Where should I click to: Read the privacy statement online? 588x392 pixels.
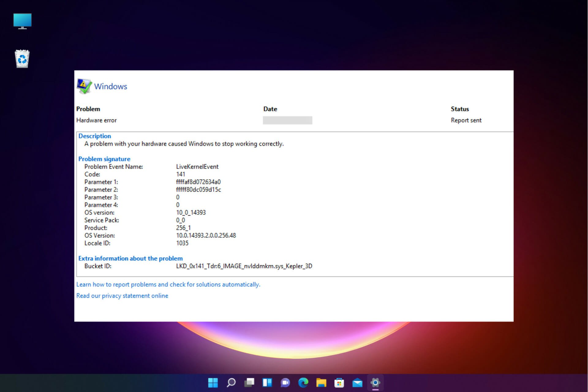(x=122, y=295)
